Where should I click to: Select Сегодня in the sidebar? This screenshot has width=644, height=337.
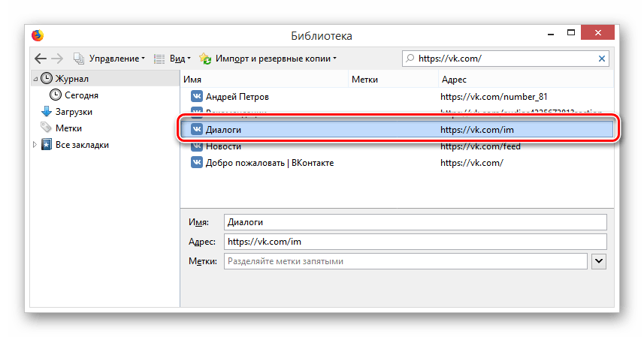coord(81,95)
